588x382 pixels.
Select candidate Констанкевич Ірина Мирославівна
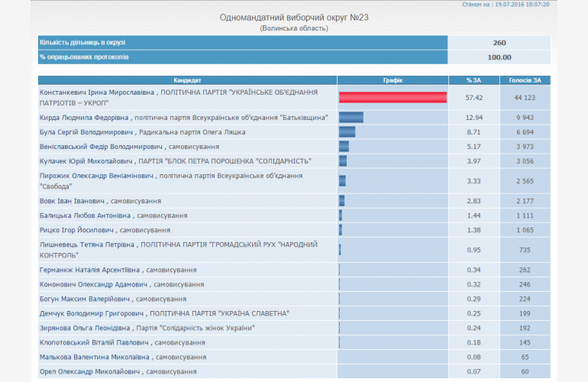point(98,92)
